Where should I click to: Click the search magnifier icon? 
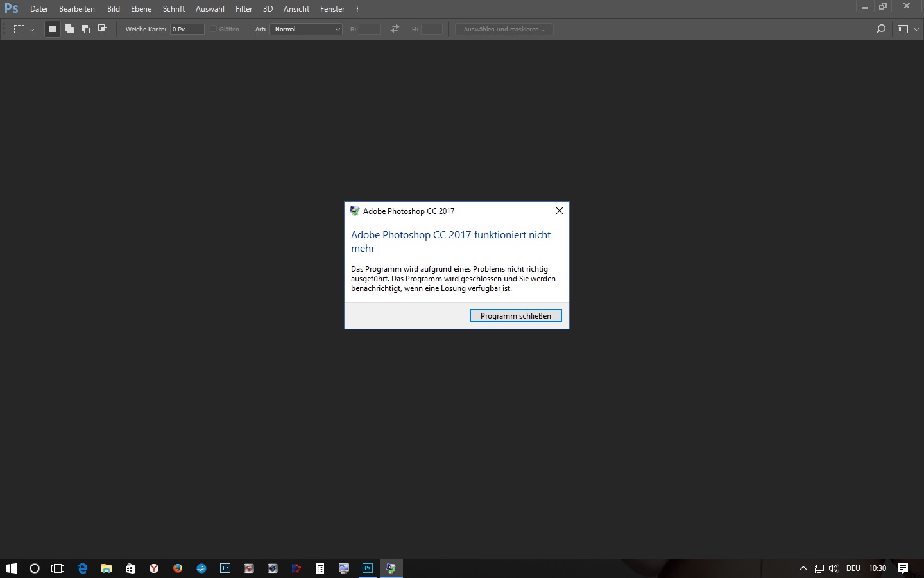point(881,29)
